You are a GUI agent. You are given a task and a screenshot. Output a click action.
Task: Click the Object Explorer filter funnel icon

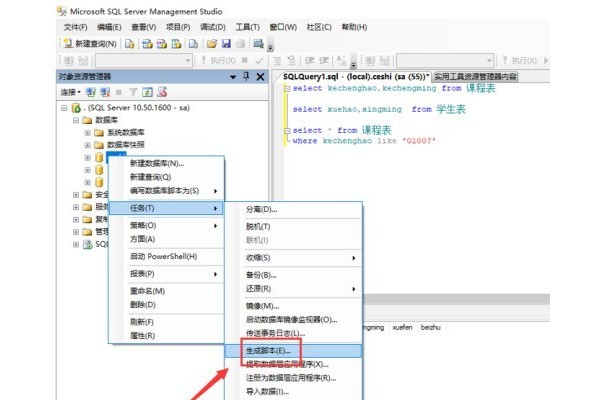[x=133, y=92]
